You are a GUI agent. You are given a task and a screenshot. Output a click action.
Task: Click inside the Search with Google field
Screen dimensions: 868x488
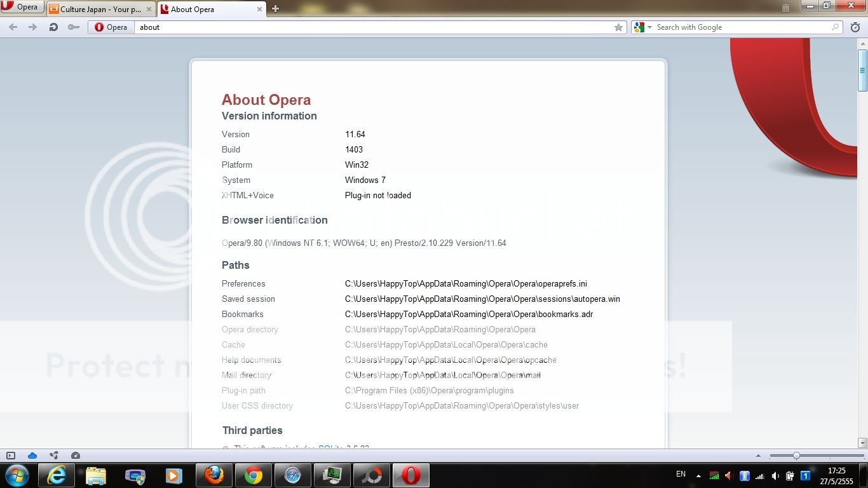pos(731,27)
